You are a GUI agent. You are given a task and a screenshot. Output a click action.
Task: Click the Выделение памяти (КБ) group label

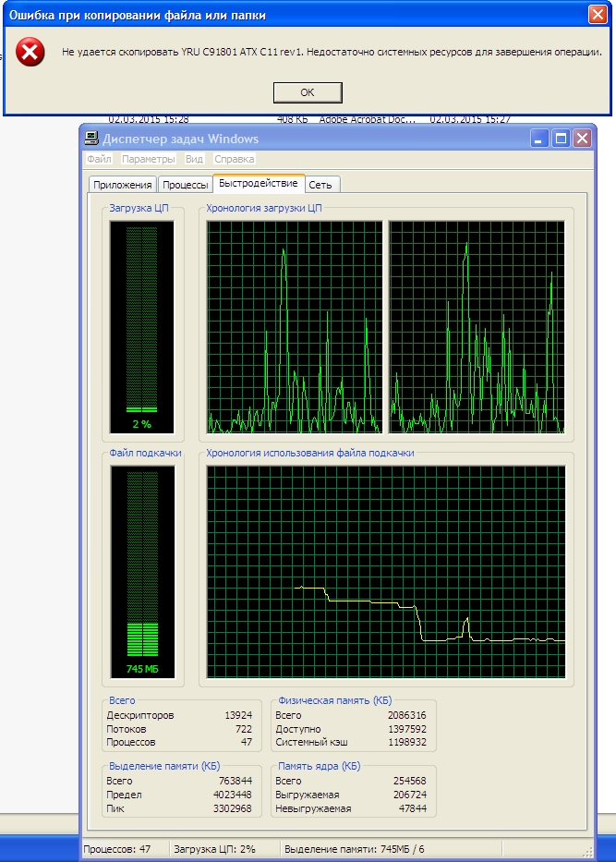[x=164, y=766]
